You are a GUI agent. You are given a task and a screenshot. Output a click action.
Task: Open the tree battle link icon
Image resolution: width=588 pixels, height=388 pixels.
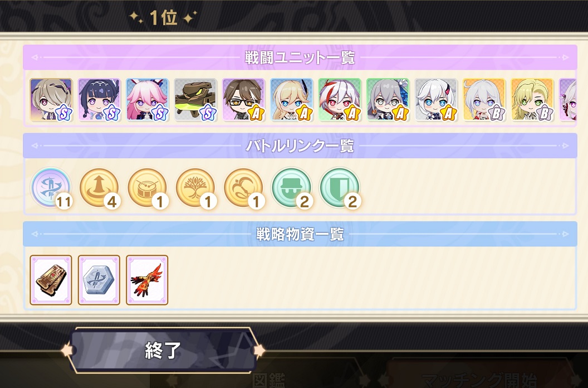point(195,188)
